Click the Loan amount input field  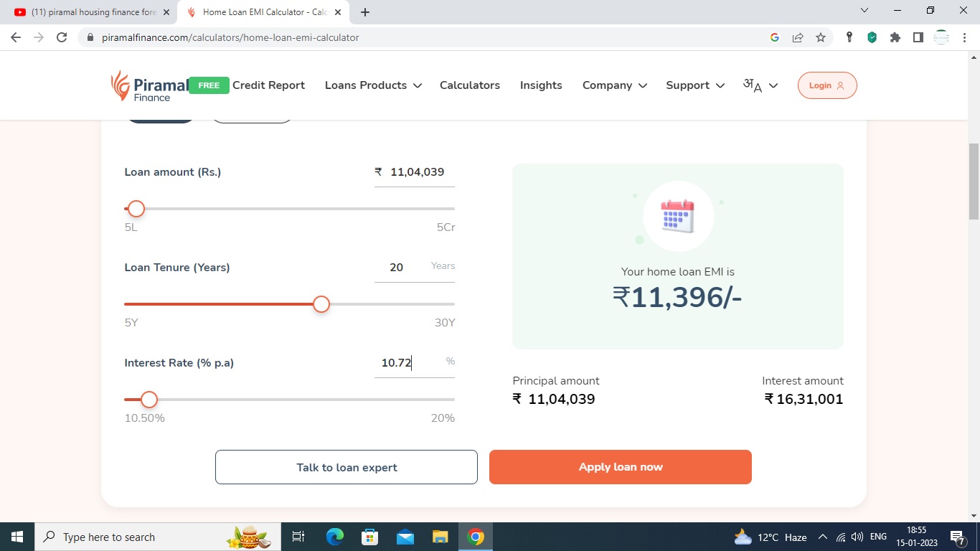[417, 172]
